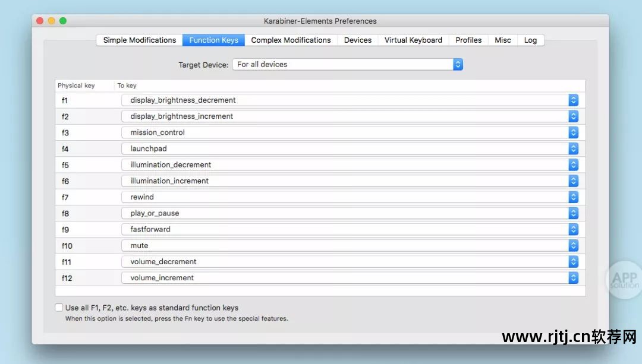Click the Karabiner-Elements Preferences title bar
This screenshot has width=642, height=364.
click(x=320, y=21)
